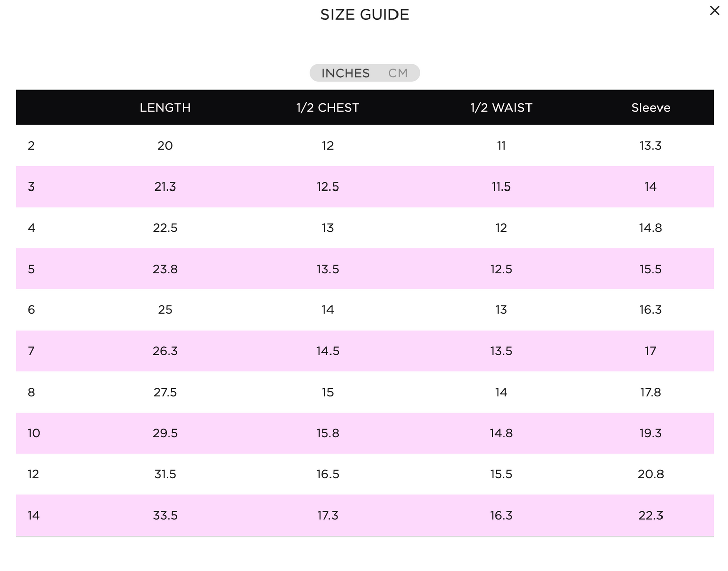This screenshot has width=728, height=571.
Task: Click the 1/2 WAIST column header
Action: [x=501, y=108]
